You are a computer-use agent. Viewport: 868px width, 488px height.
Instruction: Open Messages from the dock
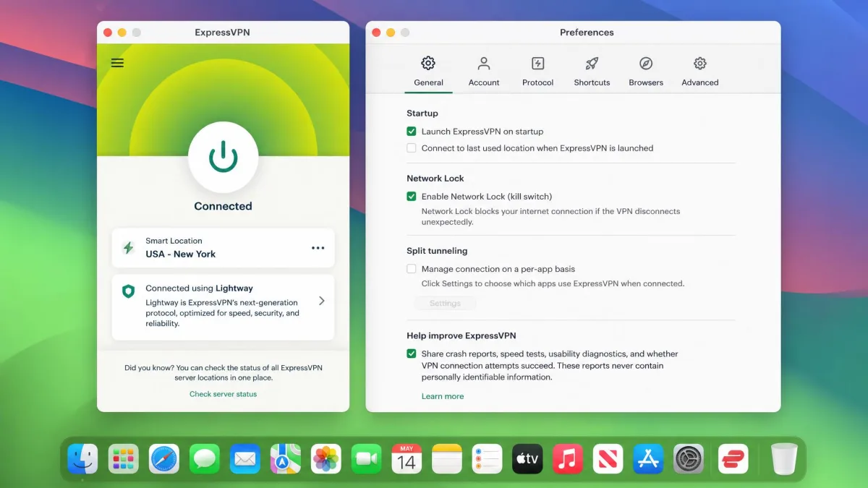[205, 458]
